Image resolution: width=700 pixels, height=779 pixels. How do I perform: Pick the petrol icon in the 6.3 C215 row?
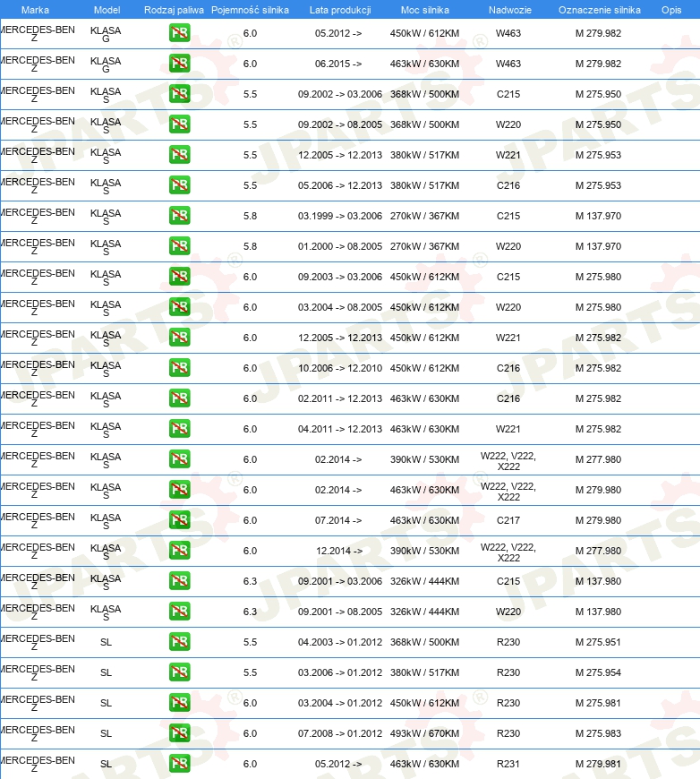tap(179, 581)
